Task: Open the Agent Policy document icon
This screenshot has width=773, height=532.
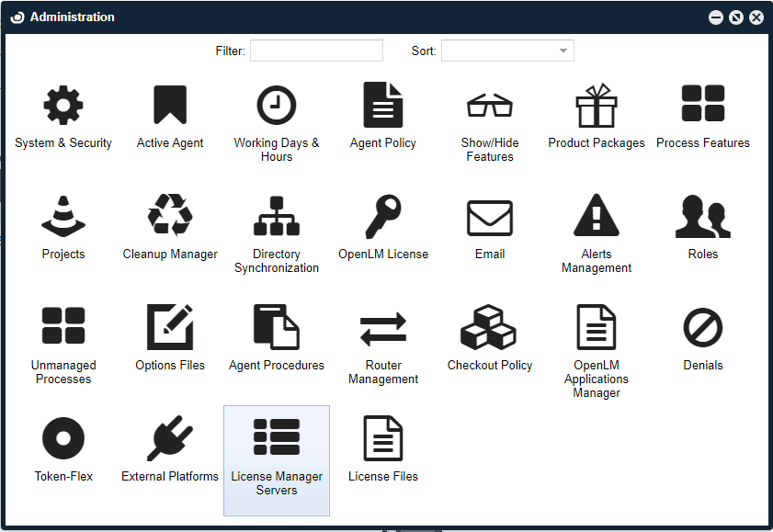Action: pyautogui.click(x=382, y=104)
